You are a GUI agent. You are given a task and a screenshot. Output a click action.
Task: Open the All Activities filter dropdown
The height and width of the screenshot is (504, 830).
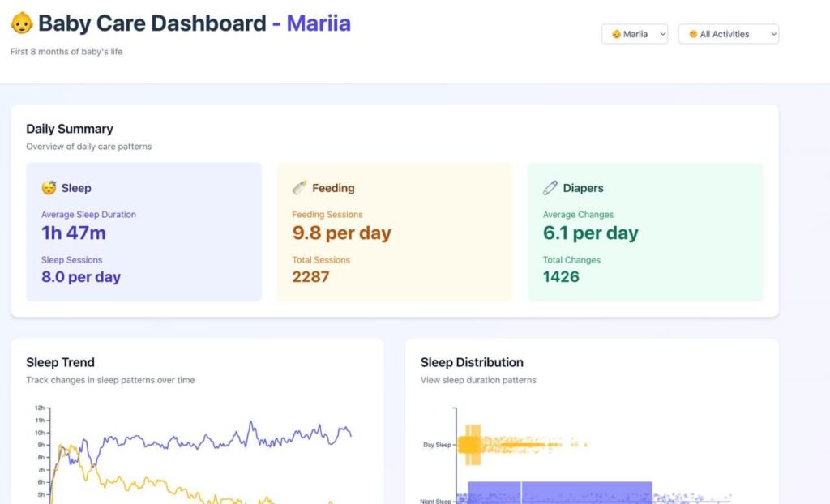729,34
